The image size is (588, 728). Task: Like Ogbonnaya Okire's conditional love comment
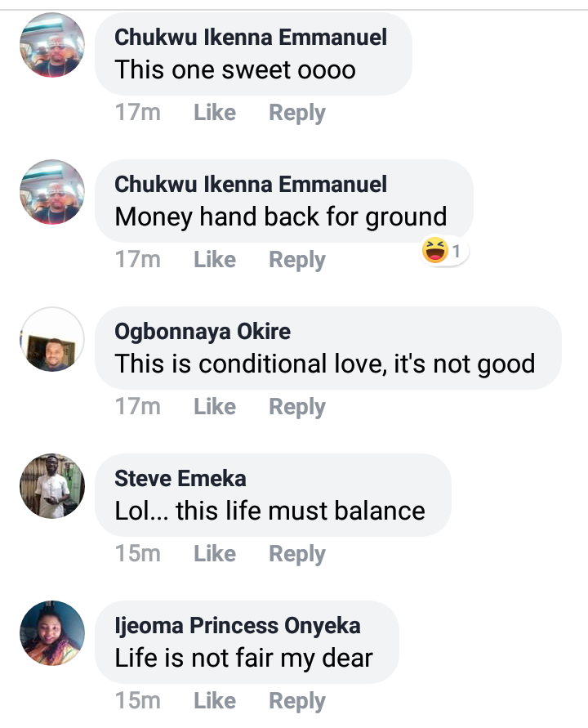(x=215, y=407)
